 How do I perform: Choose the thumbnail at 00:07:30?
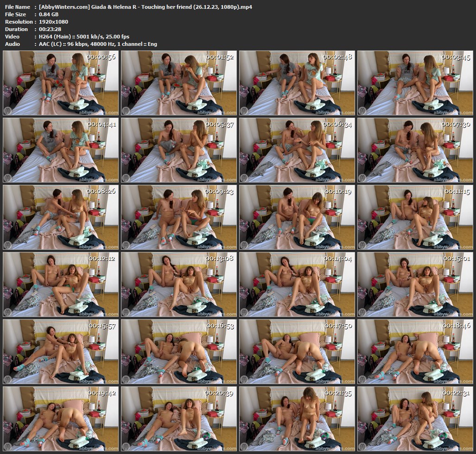coord(415,150)
